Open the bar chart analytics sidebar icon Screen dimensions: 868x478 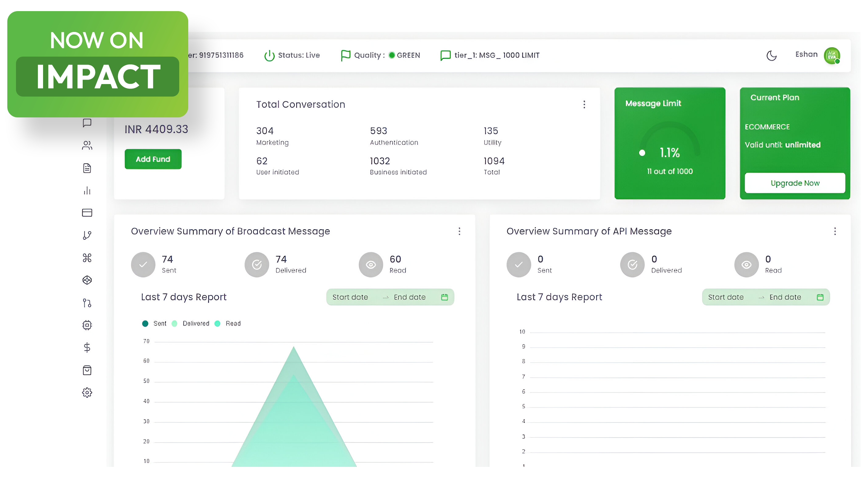[87, 190]
